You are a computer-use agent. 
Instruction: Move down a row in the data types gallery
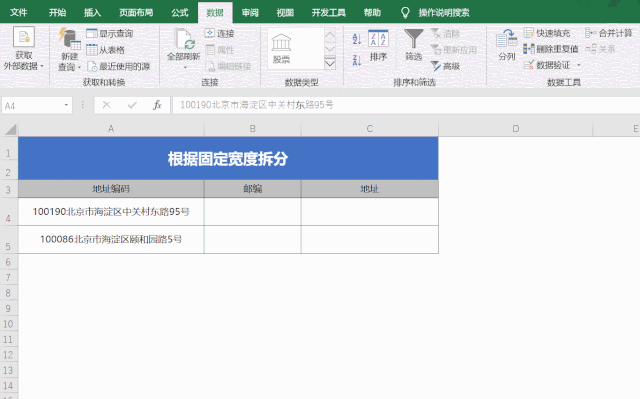tap(330, 49)
